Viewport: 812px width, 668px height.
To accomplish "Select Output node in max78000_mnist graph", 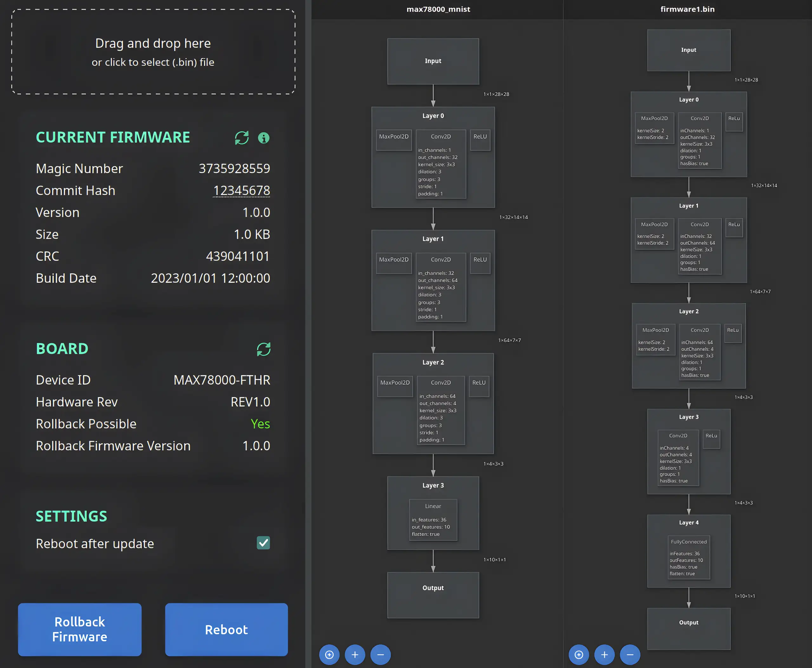I will (x=433, y=595).
